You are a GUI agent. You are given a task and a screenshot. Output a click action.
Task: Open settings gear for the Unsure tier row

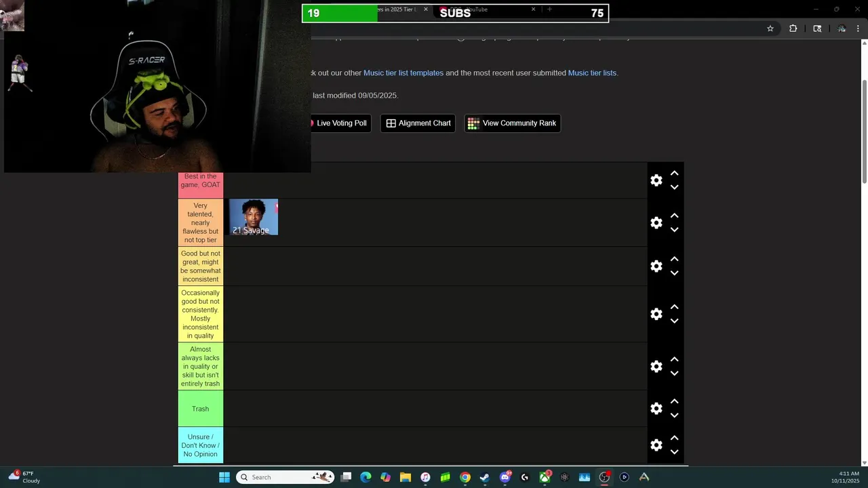click(x=656, y=445)
